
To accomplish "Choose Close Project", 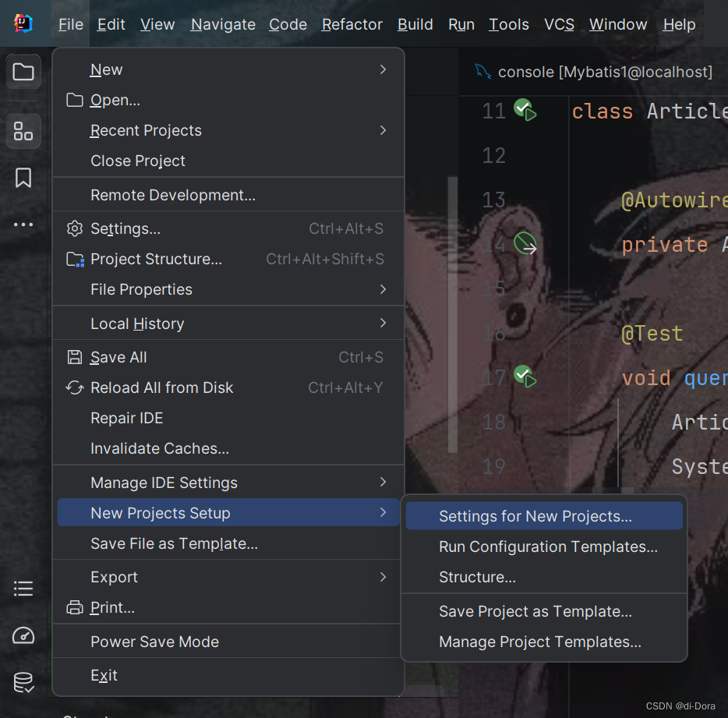I will click(x=228, y=161).
